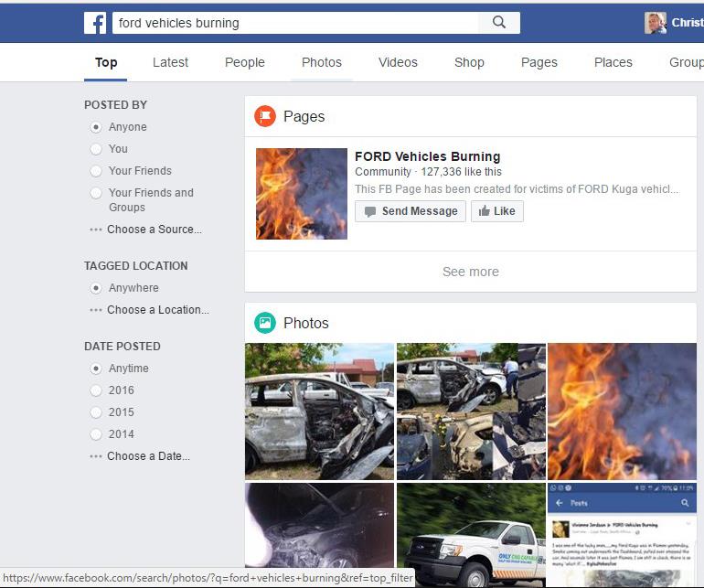Filter posts by year 2015
The width and height of the screenshot is (704, 588).
(96, 412)
